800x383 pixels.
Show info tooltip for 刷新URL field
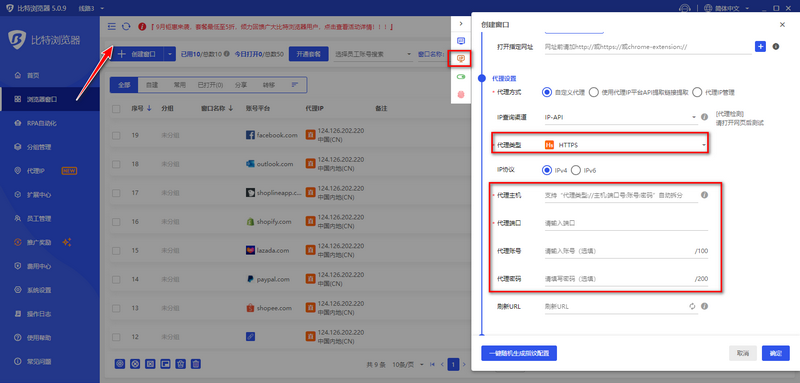[x=705, y=307]
